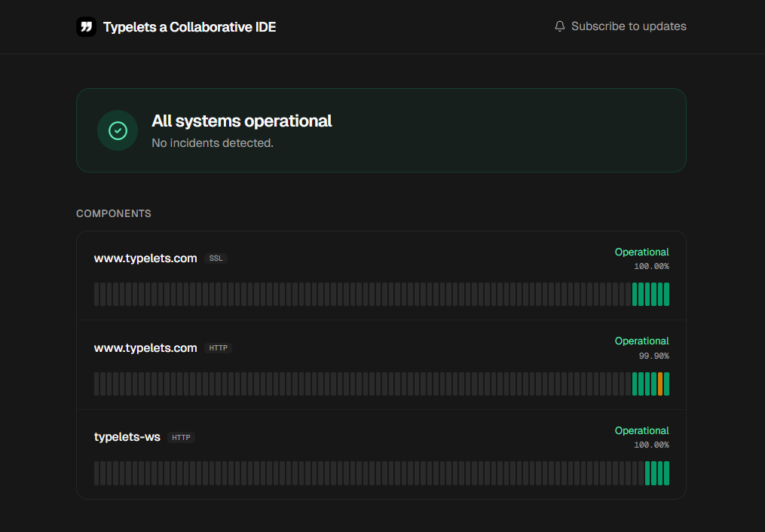The image size is (765, 532).
Task: Click the first grey bar on SSL row
Action: click(x=96, y=295)
